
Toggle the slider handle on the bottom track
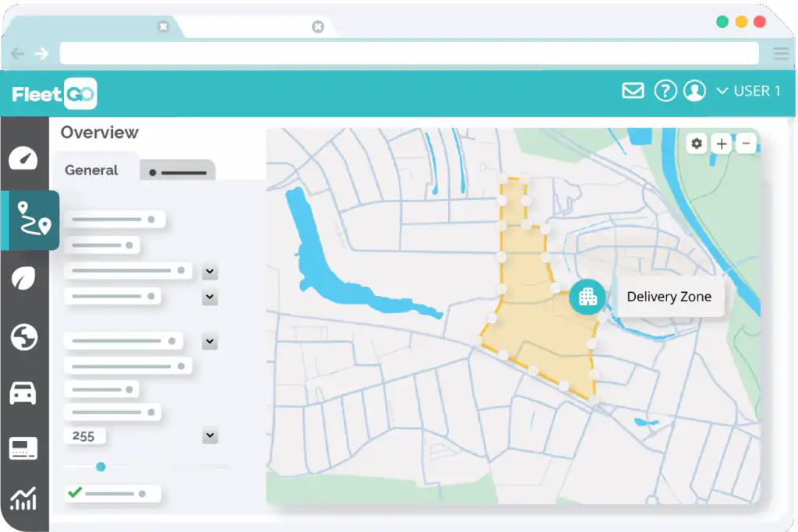click(x=101, y=467)
